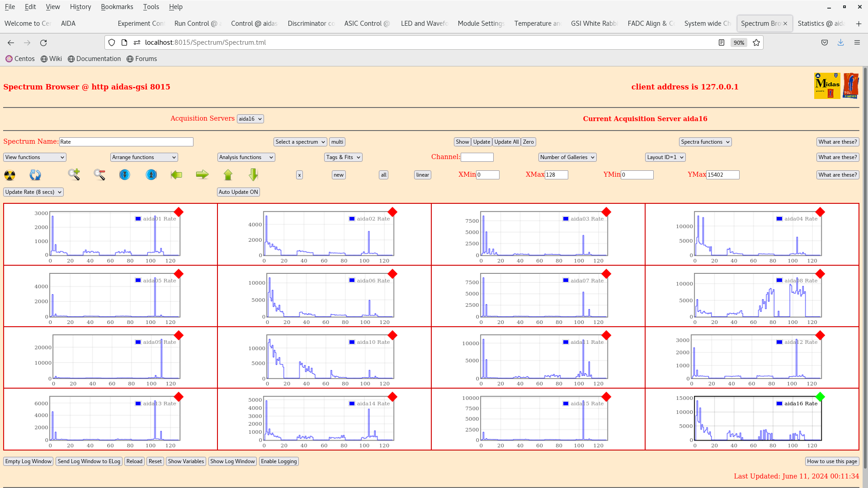Expand the Analysis functions dropdown

pos(246,157)
